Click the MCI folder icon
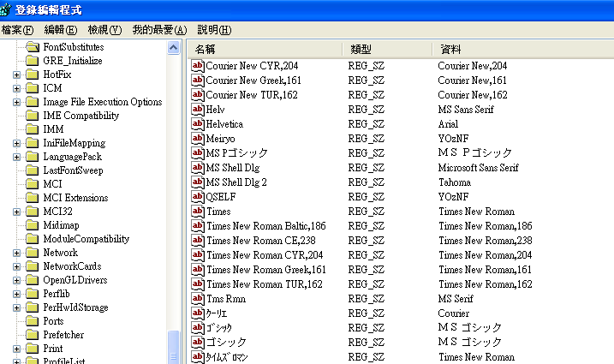 click(x=32, y=184)
